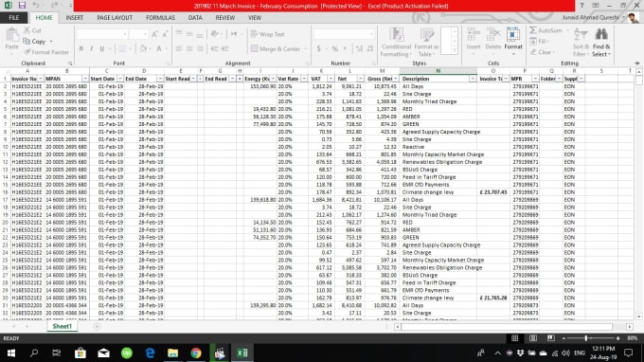Click Merge & Center button
Screen dimensions: 644x362
click(276, 49)
